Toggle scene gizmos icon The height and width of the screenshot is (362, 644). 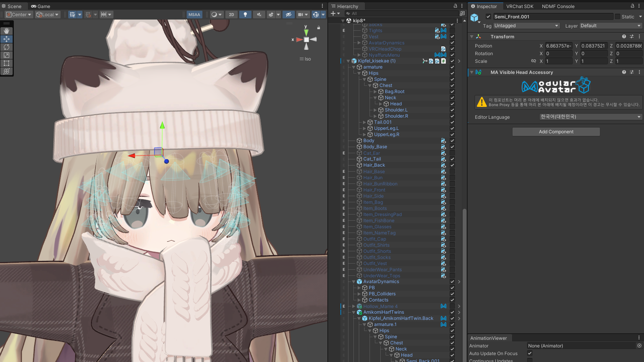(x=316, y=15)
